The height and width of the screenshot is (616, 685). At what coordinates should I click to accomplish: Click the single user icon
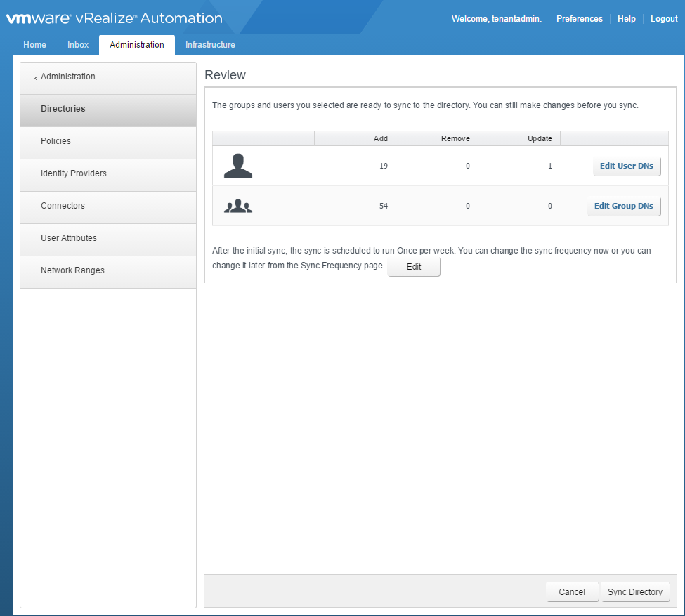click(x=237, y=166)
